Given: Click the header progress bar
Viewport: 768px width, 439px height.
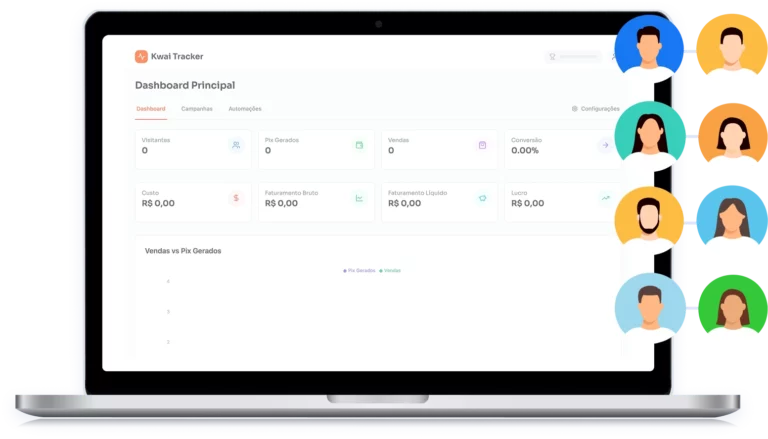Looking at the screenshot, I should pos(578,57).
